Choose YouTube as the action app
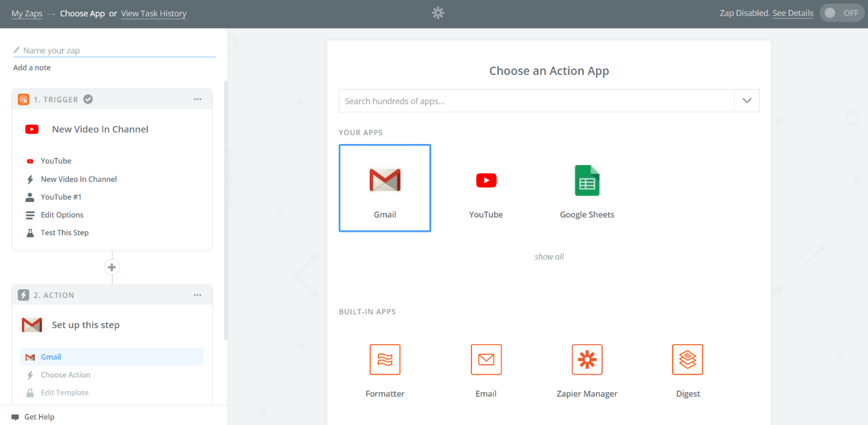Viewport: 868px width, 425px height. 485,187
